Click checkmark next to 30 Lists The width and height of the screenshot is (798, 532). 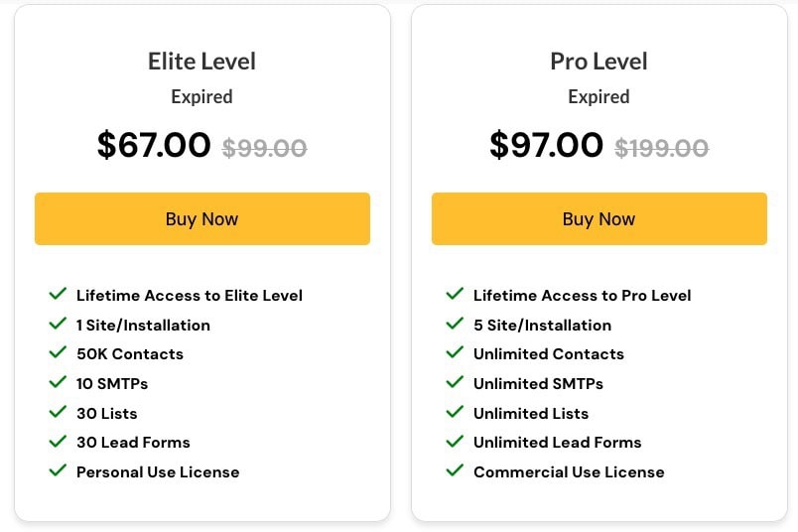(58, 411)
